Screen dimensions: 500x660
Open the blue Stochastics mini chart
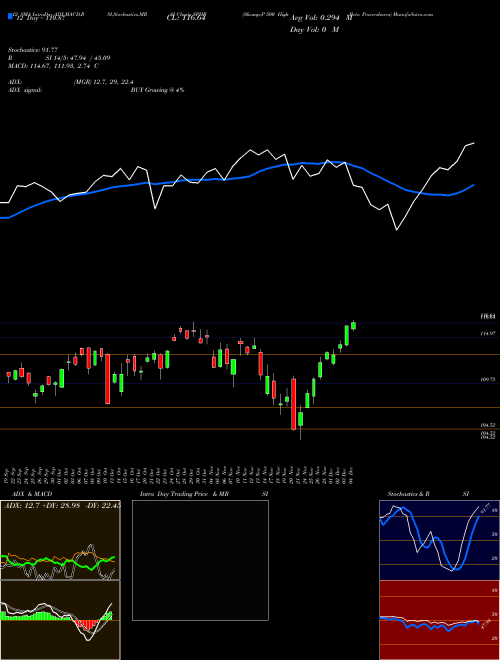(439, 540)
